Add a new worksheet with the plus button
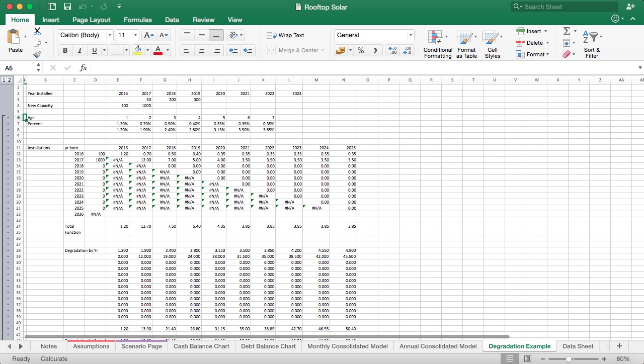 click(619, 346)
